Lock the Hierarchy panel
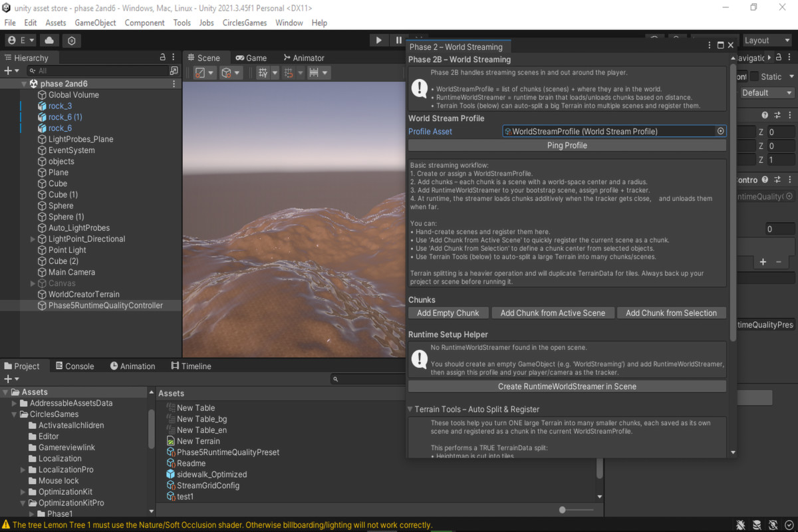798x532 pixels. 163,57
